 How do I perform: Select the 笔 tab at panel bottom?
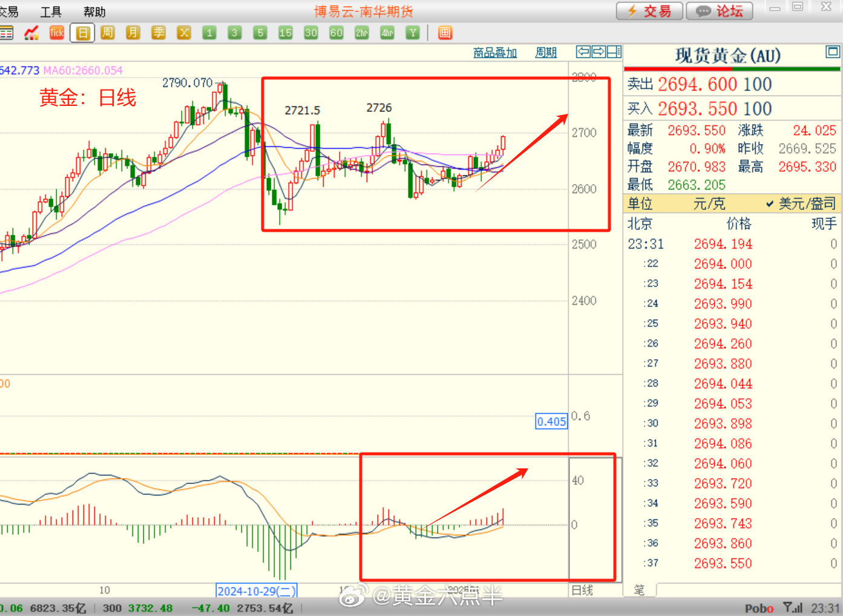coord(640,590)
